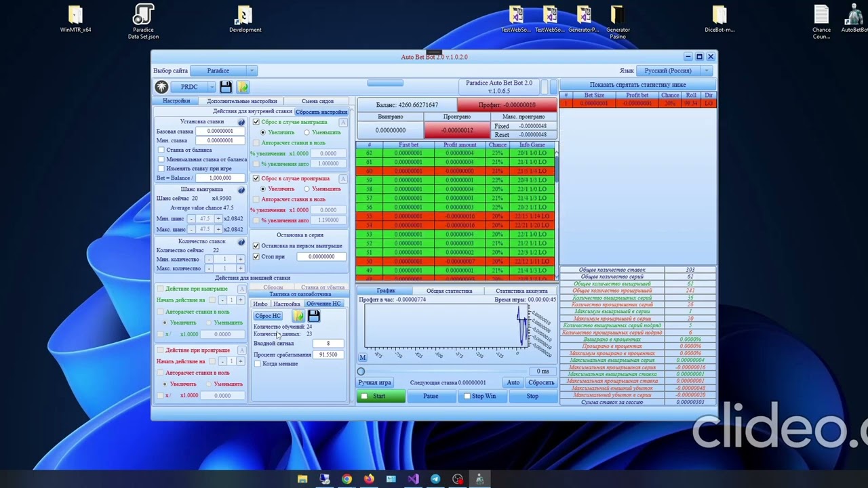The width and height of the screenshot is (868, 488).
Task: Open Paradice Data Set.json desktop file
Action: click(x=143, y=22)
